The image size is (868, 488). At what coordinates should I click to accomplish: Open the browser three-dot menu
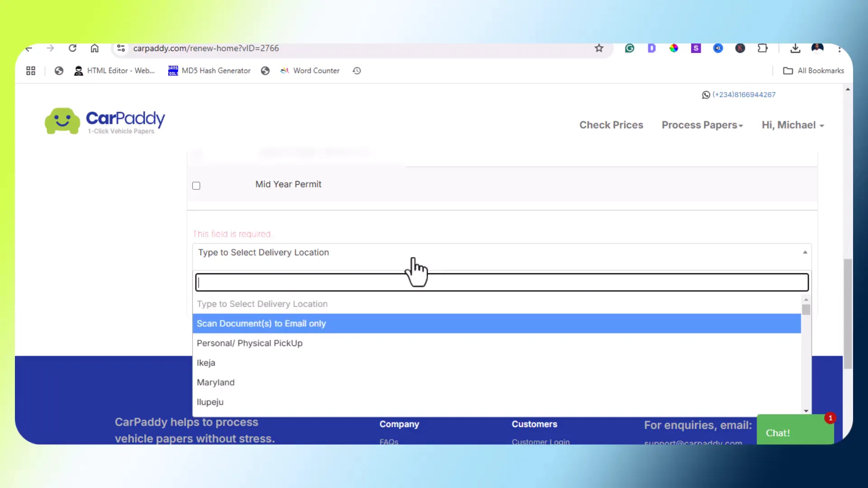840,49
